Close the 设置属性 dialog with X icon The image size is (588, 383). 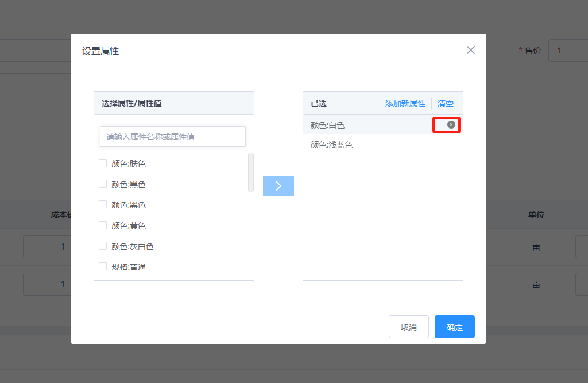[x=471, y=50]
